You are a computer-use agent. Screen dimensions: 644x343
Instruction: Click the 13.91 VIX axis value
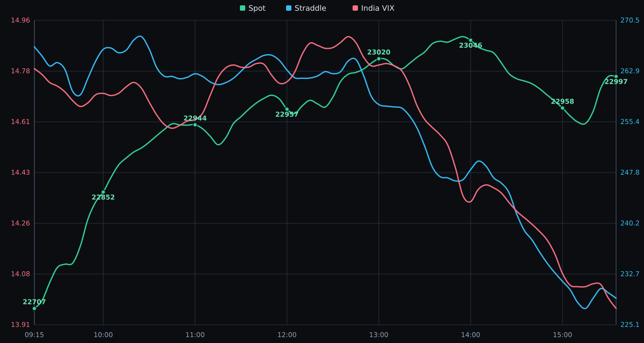coord(20,325)
